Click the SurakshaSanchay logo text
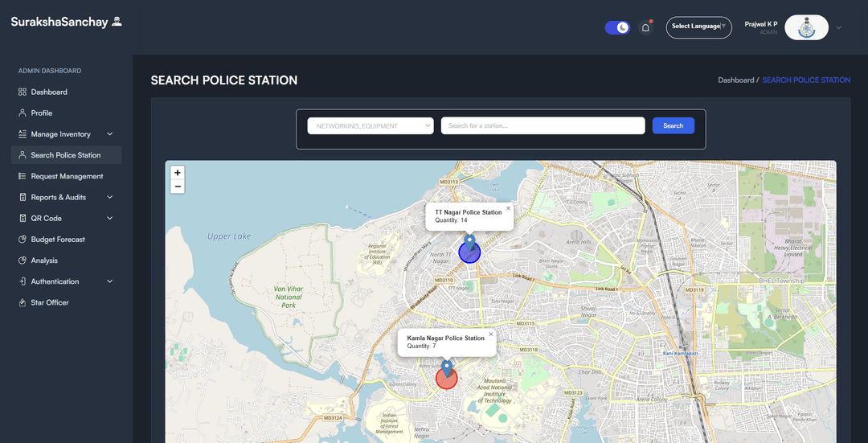 59,23
